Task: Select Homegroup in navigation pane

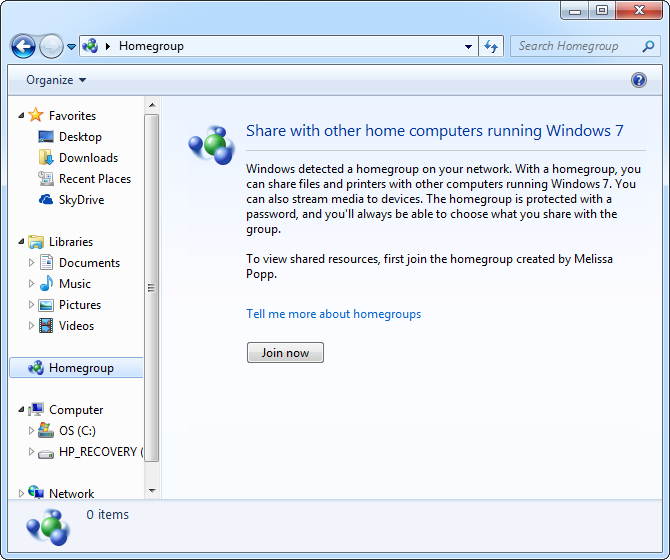Action: point(81,368)
